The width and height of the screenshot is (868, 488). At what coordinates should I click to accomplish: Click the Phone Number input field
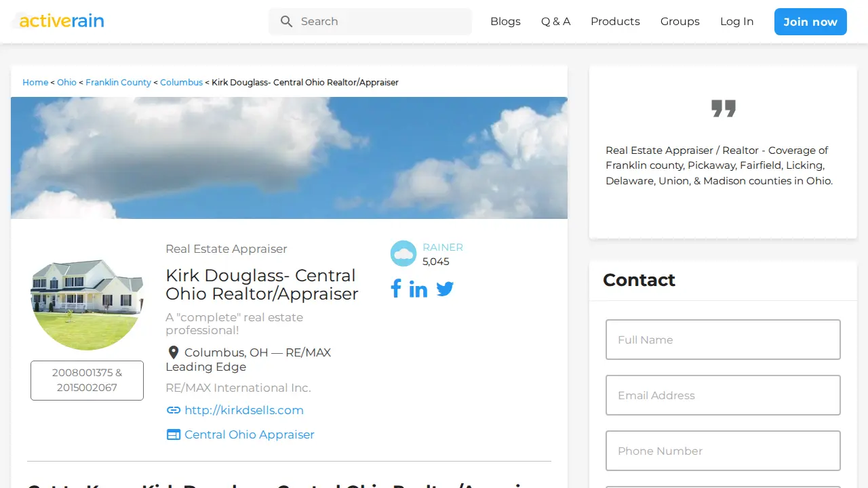723,451
